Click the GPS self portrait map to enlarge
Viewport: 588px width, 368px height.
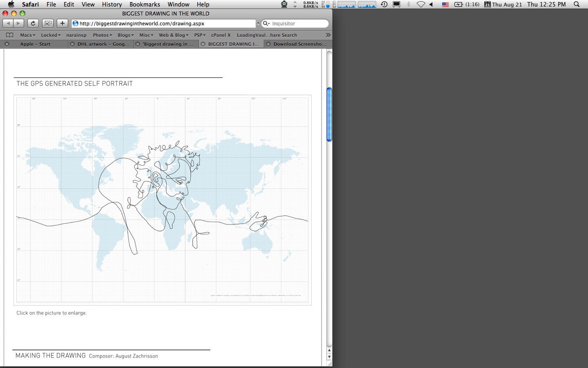tap(163, 200)
